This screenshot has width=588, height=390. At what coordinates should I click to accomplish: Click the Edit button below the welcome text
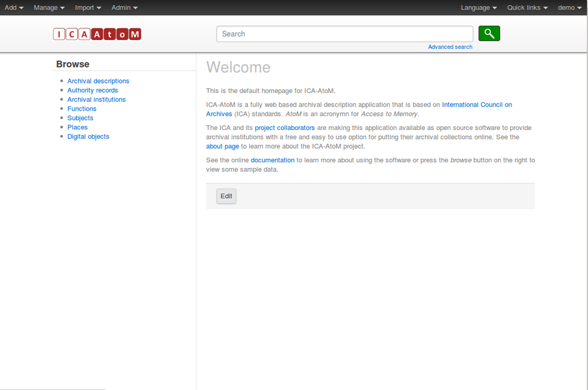tap(226, 196)
